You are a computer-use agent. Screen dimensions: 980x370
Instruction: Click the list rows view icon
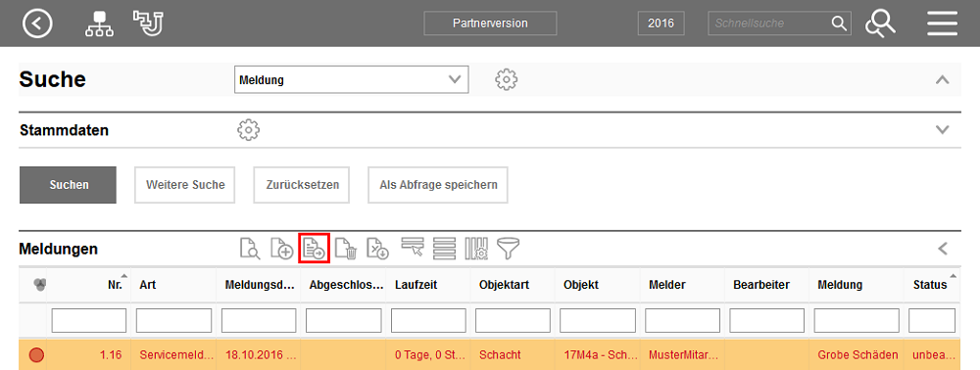coord(444,249)
